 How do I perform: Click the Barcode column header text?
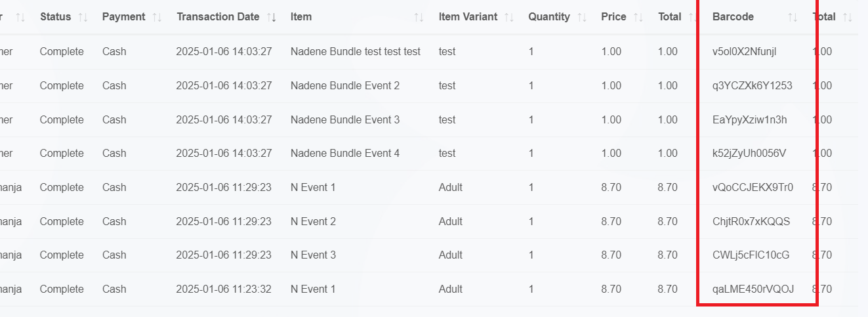point(733,17)
